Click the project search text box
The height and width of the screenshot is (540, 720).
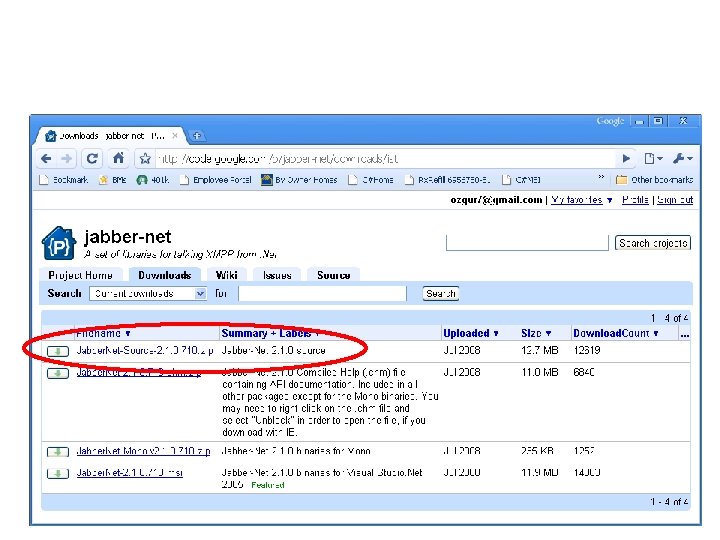527,242
